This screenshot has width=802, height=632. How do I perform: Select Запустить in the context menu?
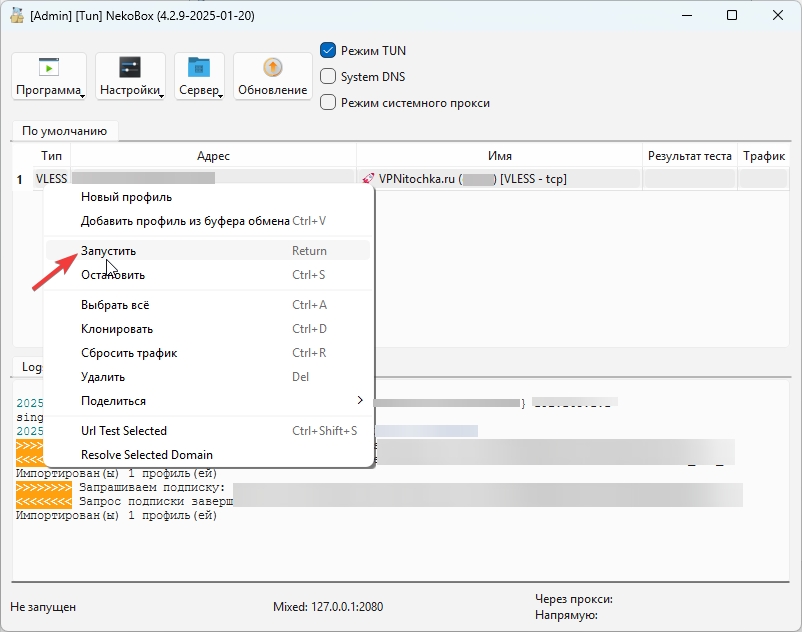108,251
